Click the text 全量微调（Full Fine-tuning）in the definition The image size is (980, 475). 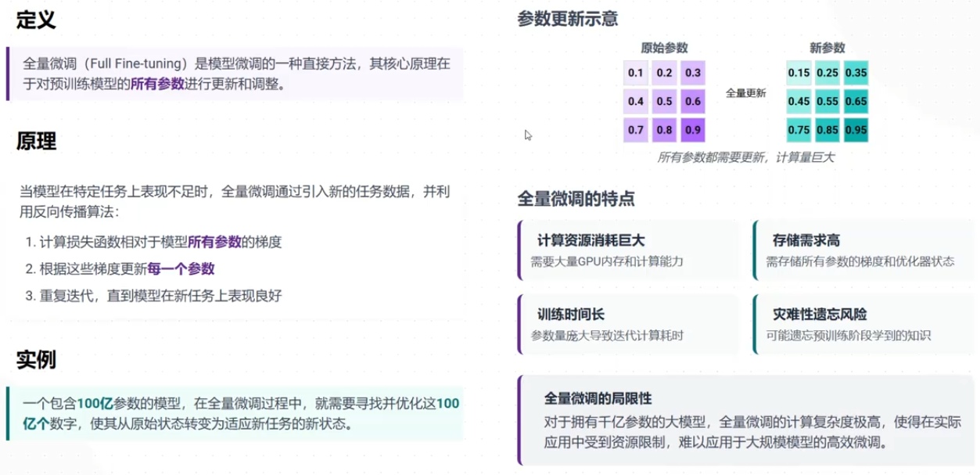tap(107, 64)
